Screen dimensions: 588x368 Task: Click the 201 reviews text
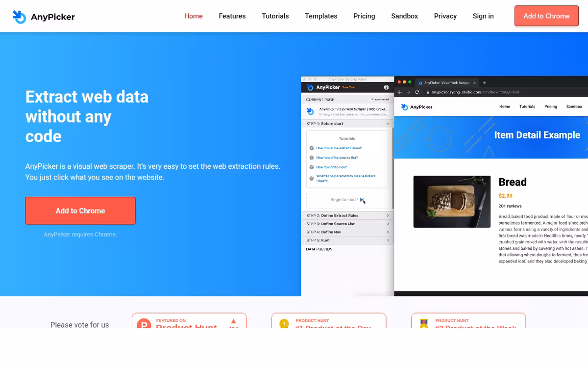click(510, 206)
